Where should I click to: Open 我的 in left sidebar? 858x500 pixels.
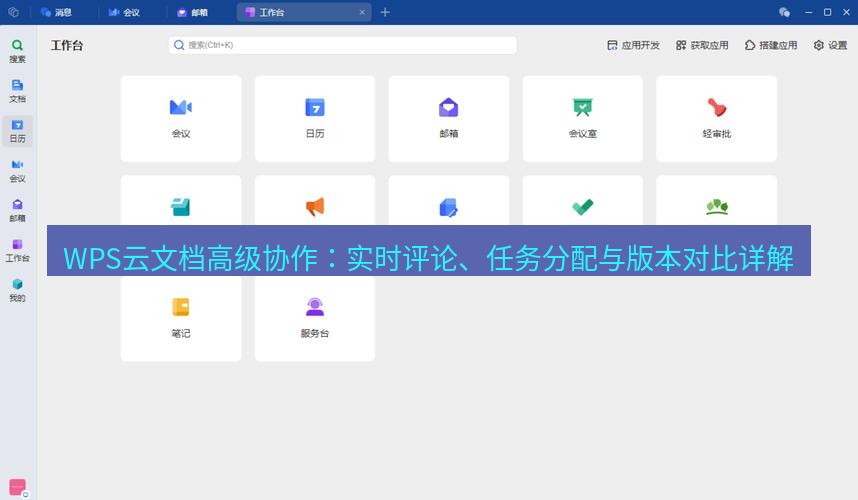click(x=18, y=290)
